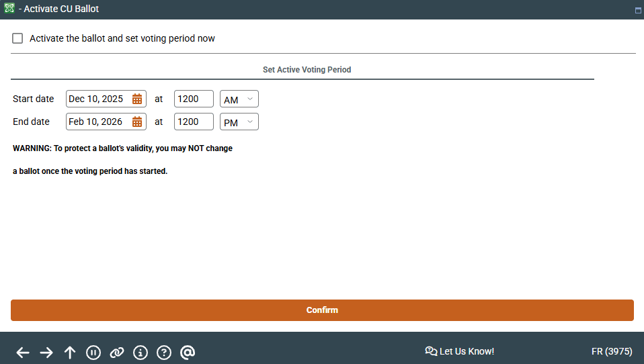Image resolution: width=644 pixels, height=364 pixels.
Task: Click the Start date time field
Action: (194, 99)
